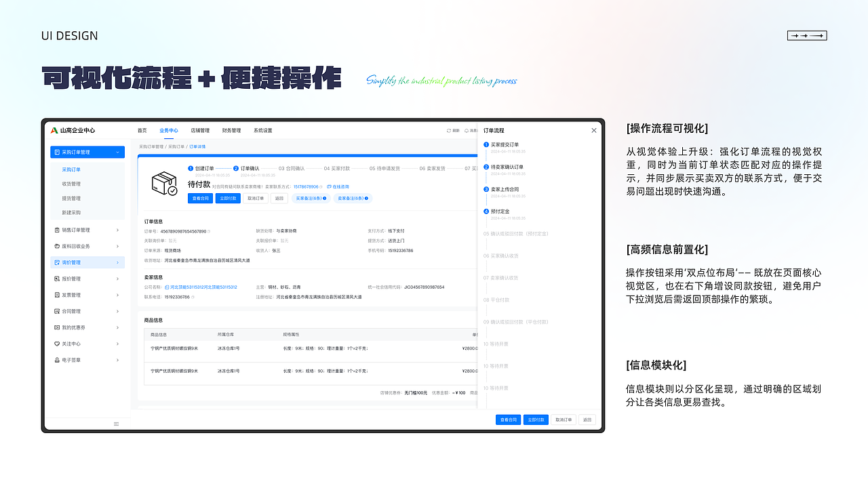
Task: Click the 山高企业中心 logo icon
Action: tap(54, 130)
